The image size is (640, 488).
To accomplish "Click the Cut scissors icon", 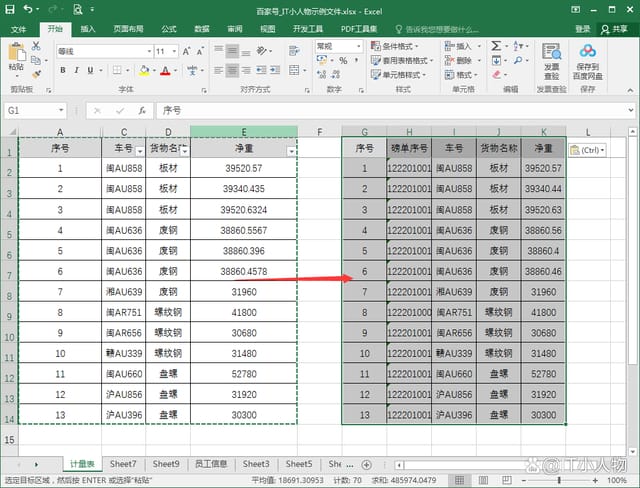I will pyautogui.click(x=36, y=46).
